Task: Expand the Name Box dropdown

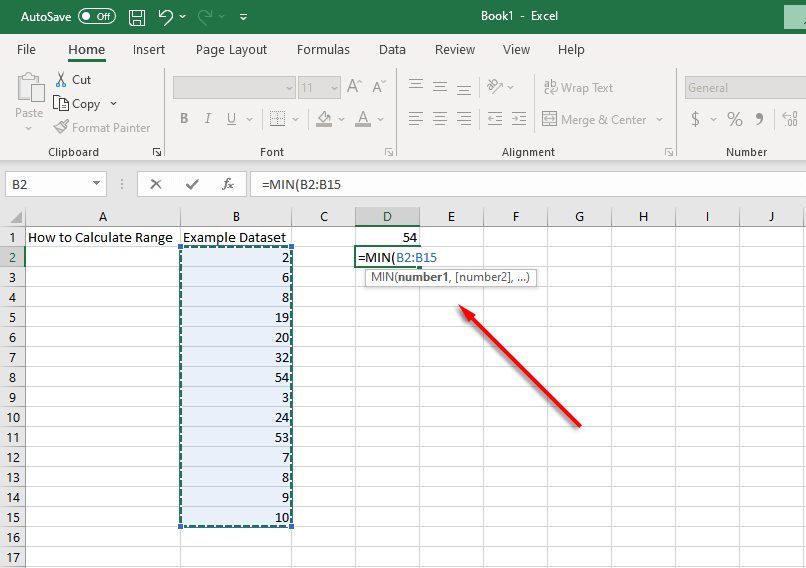Action: click(x=97, y=184)
